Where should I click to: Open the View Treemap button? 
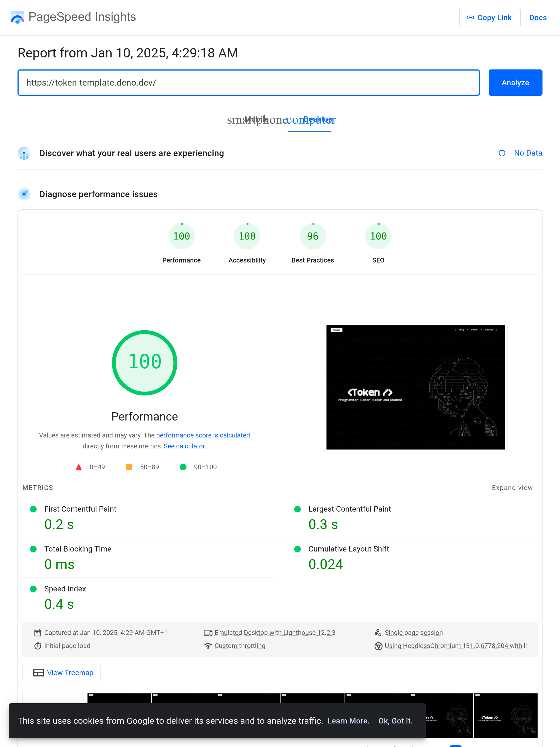tap(62, 673)
